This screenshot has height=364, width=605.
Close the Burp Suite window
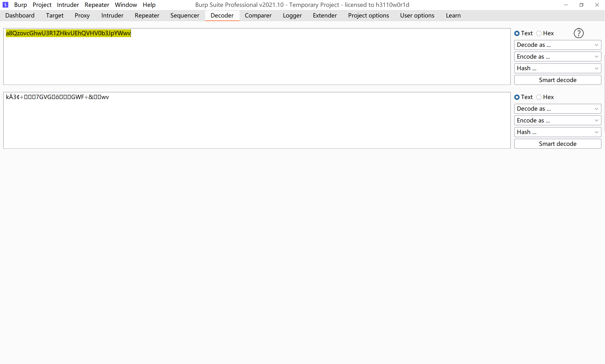(597, 5)
